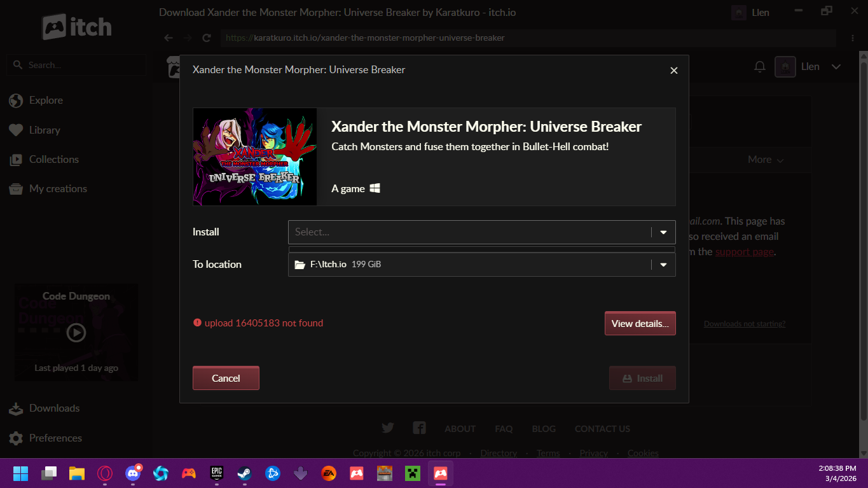Open the Terms footer link
This screenshot has height=488, width=868.
(548, 453)
